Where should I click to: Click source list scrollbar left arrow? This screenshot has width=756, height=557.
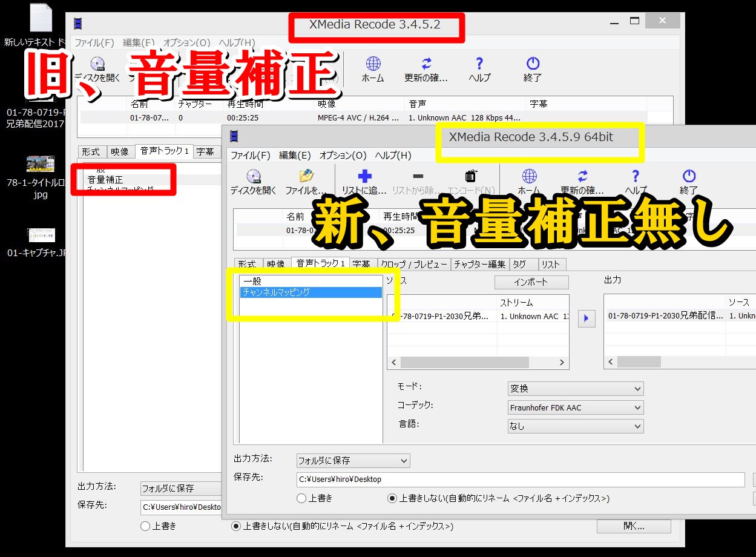(x=394, y=362)
